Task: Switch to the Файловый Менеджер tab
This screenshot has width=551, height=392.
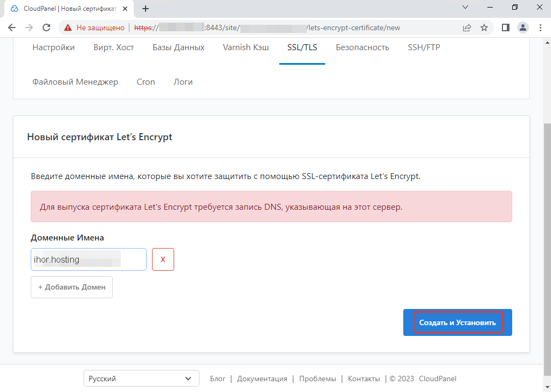Action: coord(75,81)
